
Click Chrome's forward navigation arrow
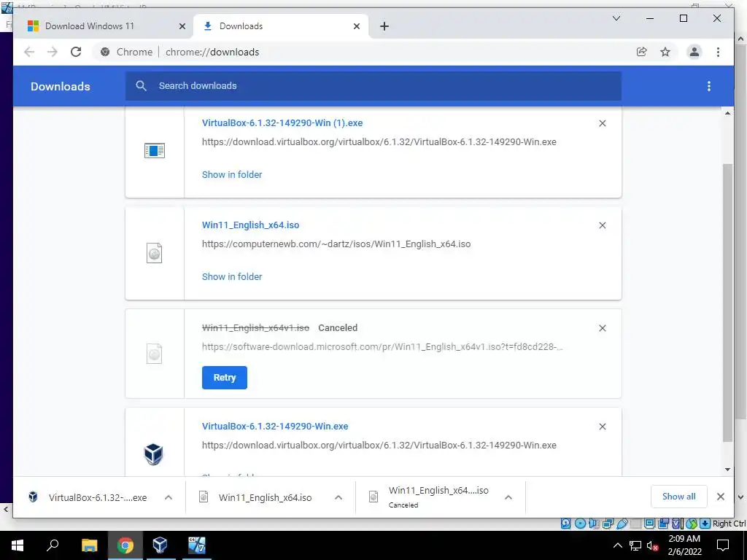point(53,52)
